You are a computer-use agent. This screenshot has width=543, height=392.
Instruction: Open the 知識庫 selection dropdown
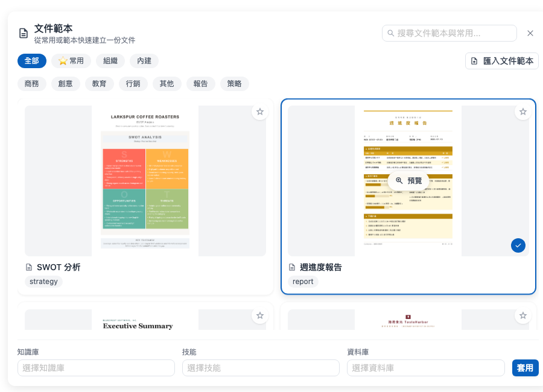(x=97, y=368)
